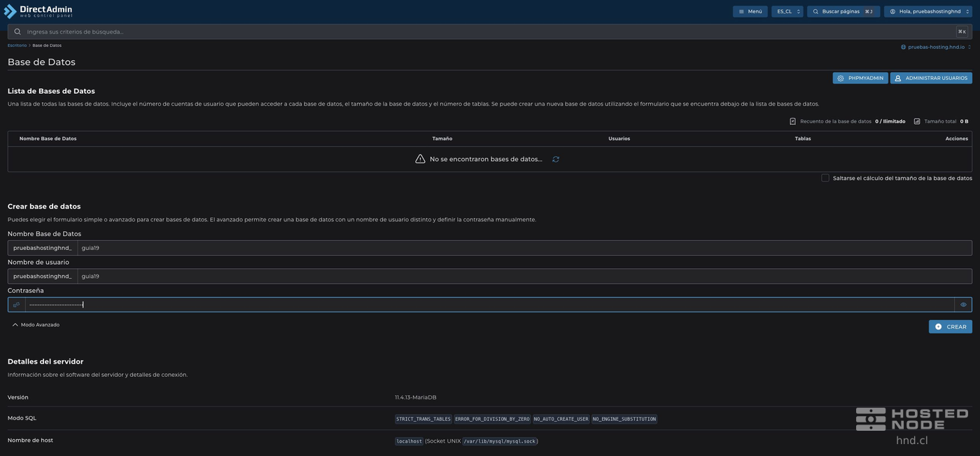Click the Acciones column header
This screenshot has height=456, width=980.
(957, 139)
